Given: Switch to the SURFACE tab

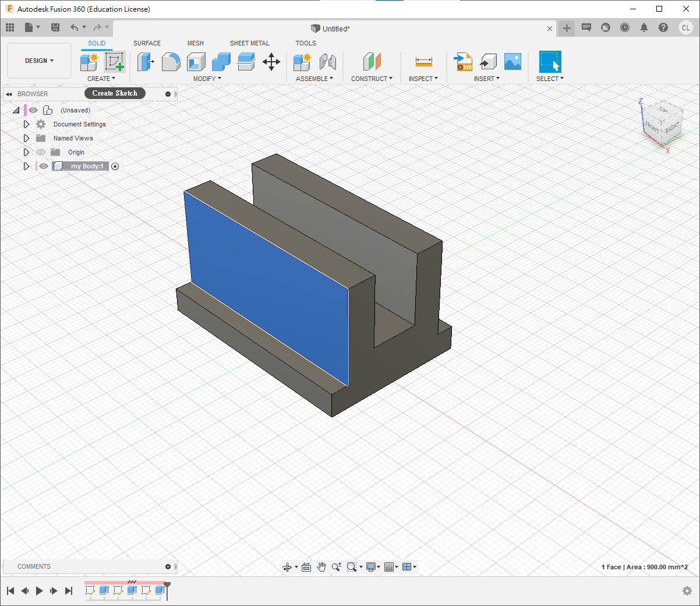Looking at the screenshot, I should pos(147,43).
